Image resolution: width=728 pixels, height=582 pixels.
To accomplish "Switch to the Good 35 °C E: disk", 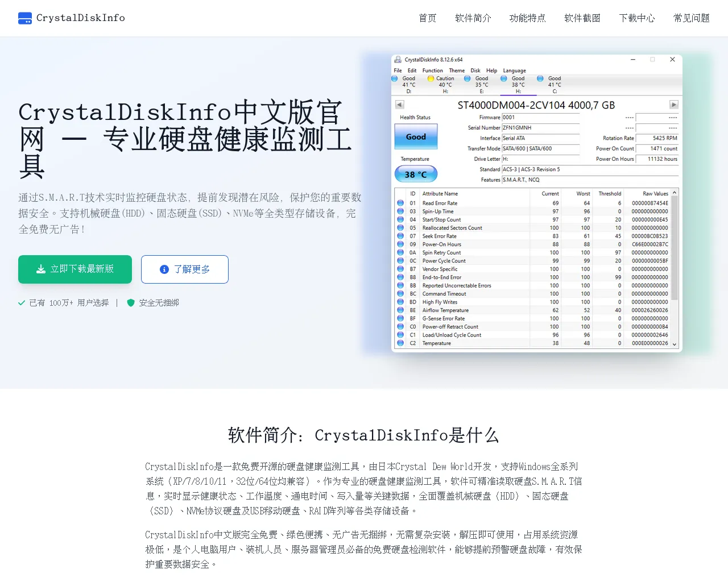I will (x=478, y=85).
